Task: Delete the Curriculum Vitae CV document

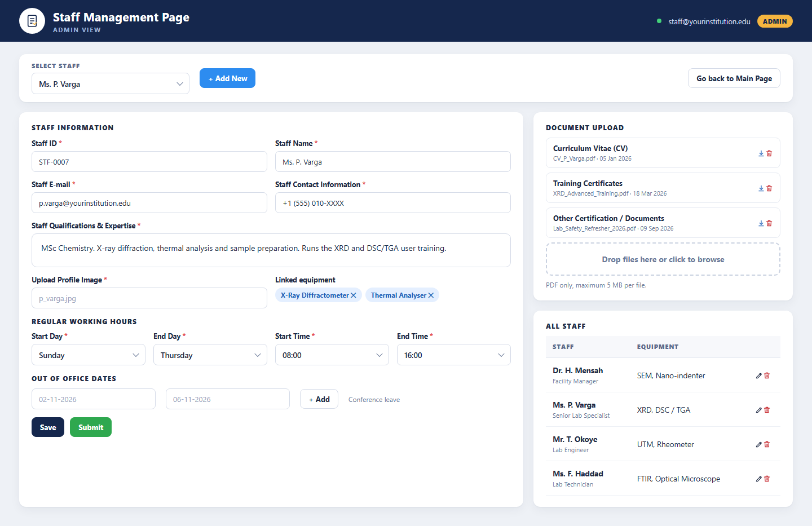Action: (769, 153)
